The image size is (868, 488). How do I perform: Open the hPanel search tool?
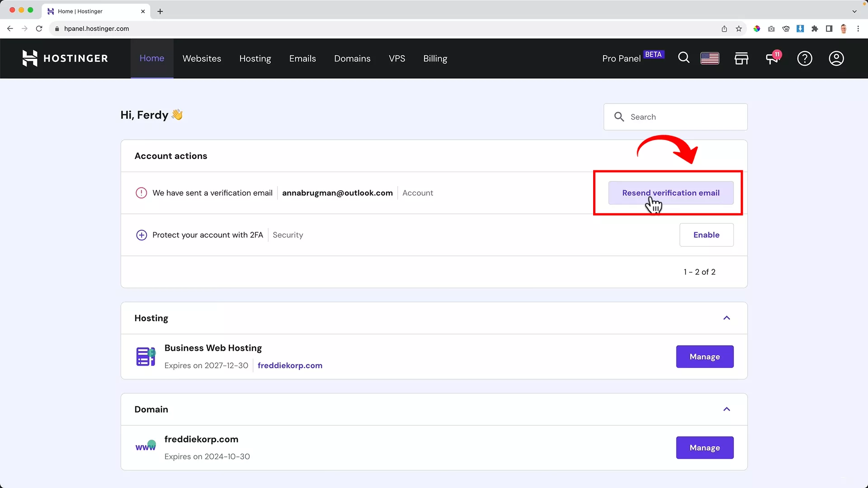coord(684,58)
